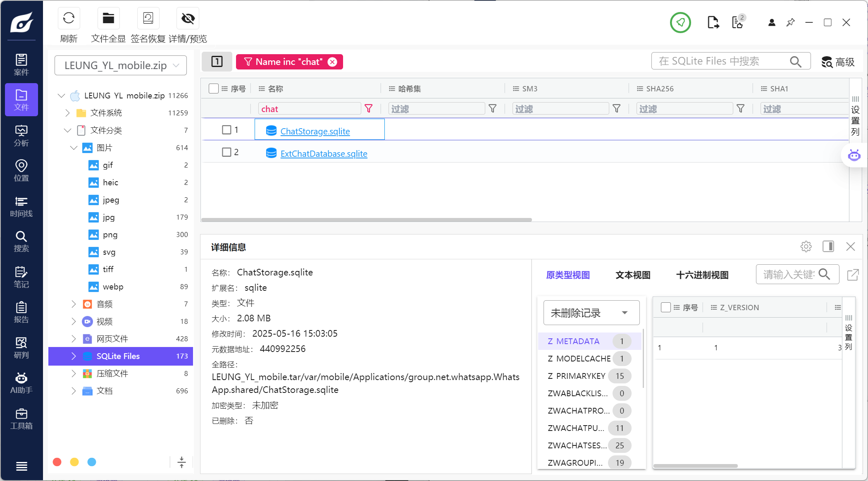Open the LEUNG_YL_mobile.zip dropdown
868x481 pixels.
121,65
